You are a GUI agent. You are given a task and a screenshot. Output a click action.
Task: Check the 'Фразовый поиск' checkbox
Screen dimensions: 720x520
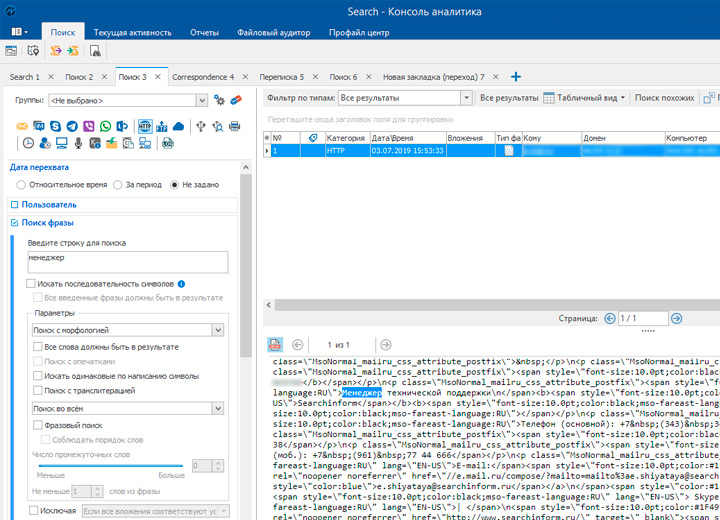coord(38,425)
